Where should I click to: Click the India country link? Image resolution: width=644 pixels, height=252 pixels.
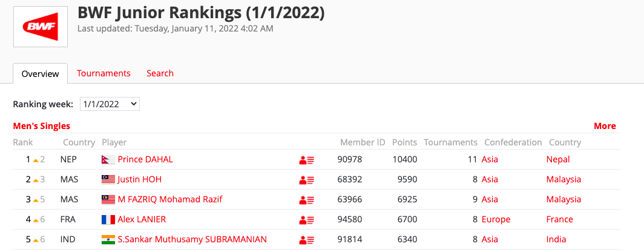(556, 239)
